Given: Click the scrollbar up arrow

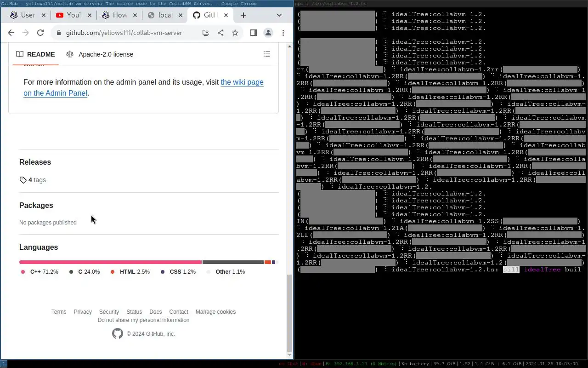Looking at the screenshot, I should [289, 46].
